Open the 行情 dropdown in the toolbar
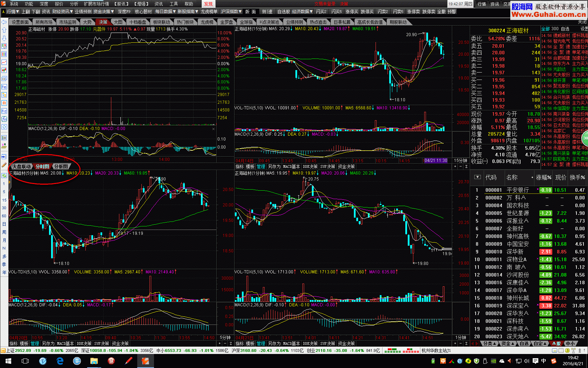The image size is (588, 368). 13,12
